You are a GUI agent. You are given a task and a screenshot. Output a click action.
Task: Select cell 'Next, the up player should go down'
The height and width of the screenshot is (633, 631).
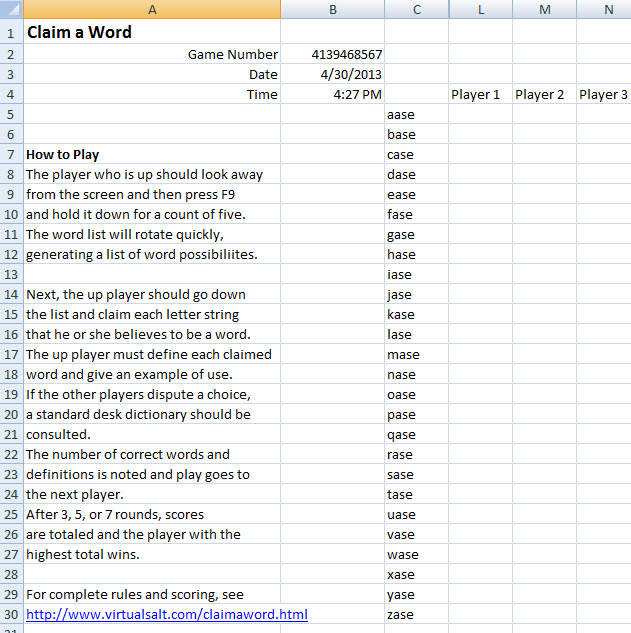pyautogui.click(x=152, y=294)
